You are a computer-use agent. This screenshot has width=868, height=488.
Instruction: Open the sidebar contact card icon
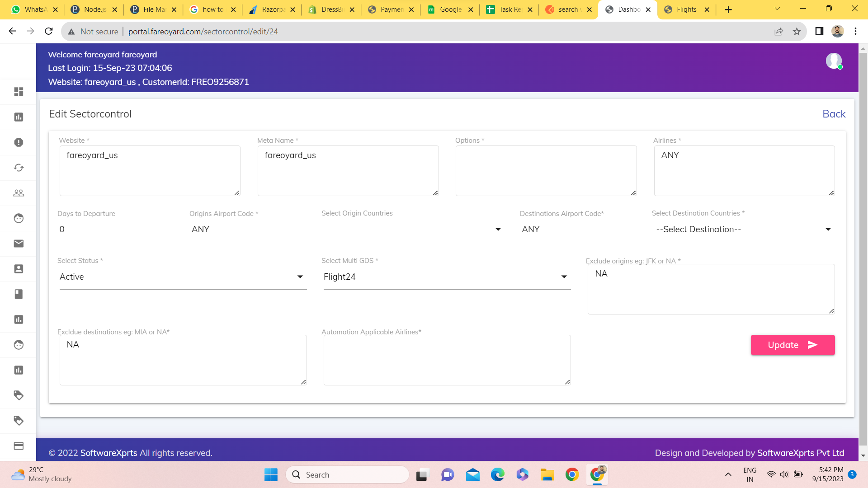coord(19,269)
